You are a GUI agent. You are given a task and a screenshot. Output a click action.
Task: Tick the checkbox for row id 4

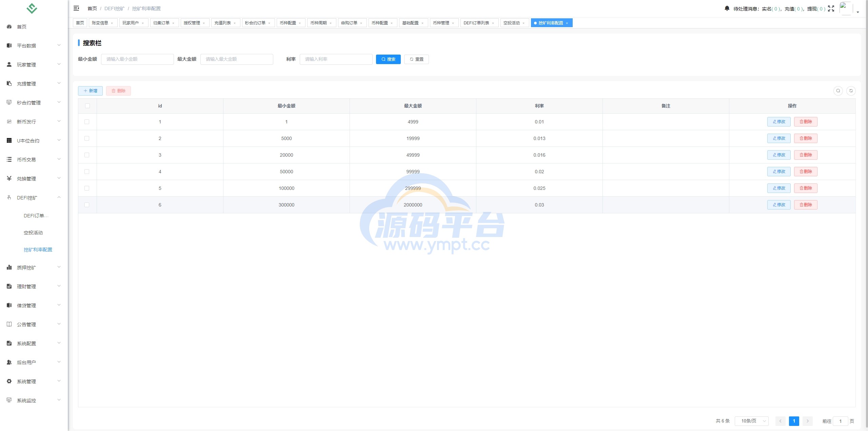[87, 172]
